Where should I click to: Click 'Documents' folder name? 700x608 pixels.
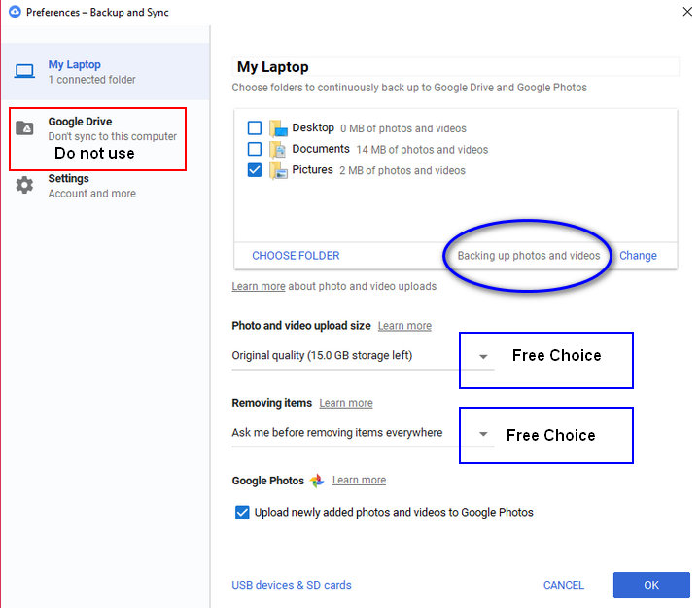click(x=321, y=149)
